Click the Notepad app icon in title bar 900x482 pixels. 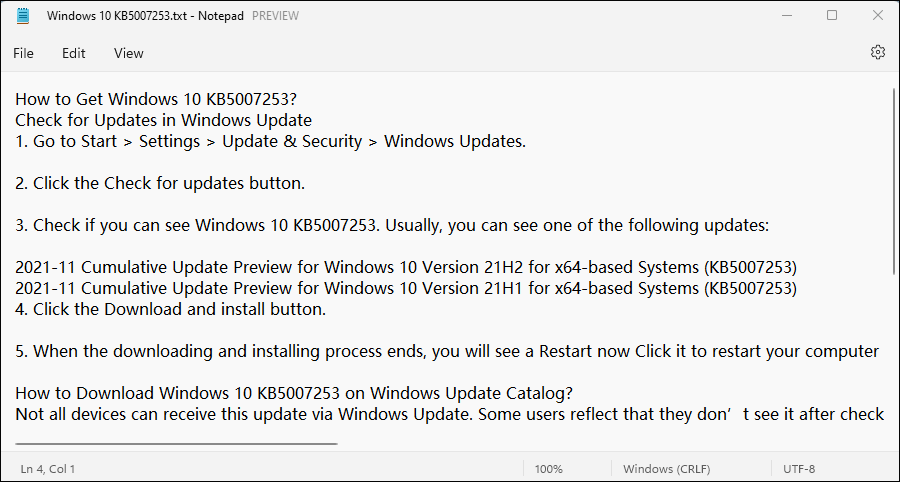(x=23, y=16)
